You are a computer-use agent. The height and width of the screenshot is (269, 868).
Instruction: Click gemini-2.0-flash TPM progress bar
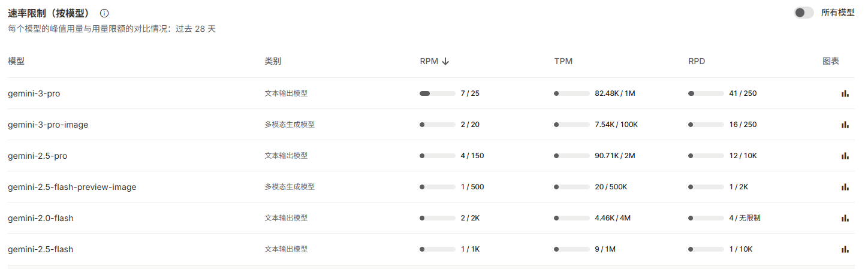pos(572,218)
